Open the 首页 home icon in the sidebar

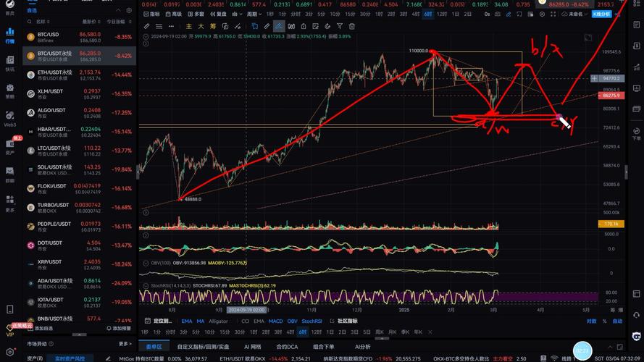click(x=10, y=6)
